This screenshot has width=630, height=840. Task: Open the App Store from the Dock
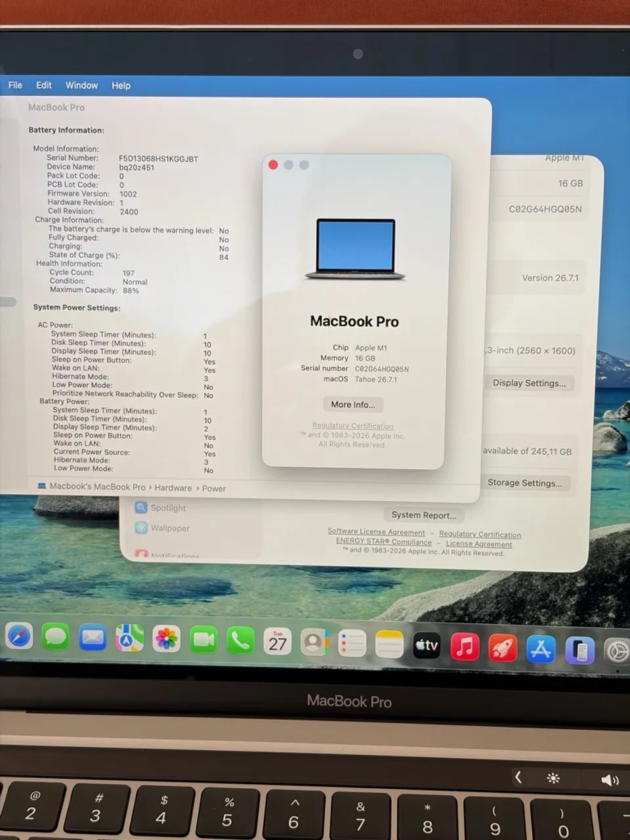(541, 650)
